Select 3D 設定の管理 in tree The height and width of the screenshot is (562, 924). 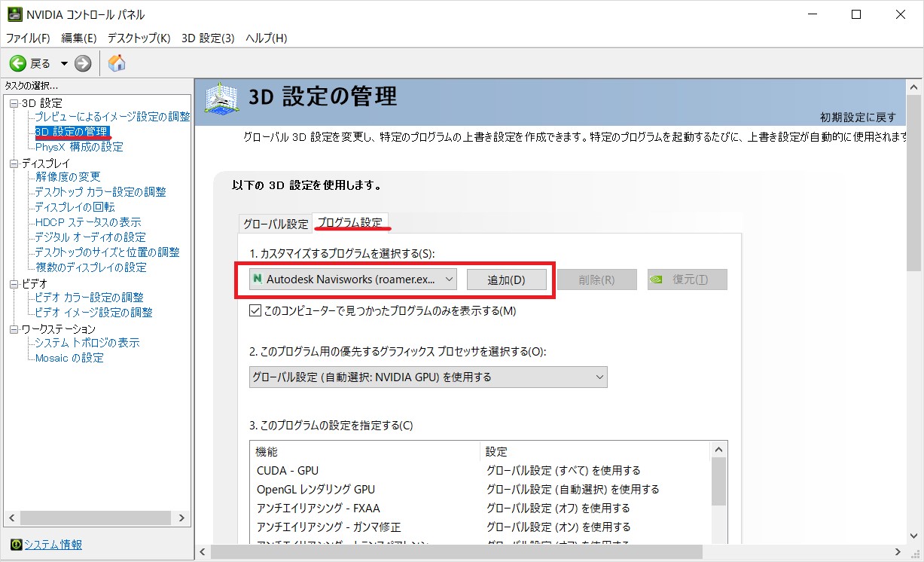coord(72,132)
